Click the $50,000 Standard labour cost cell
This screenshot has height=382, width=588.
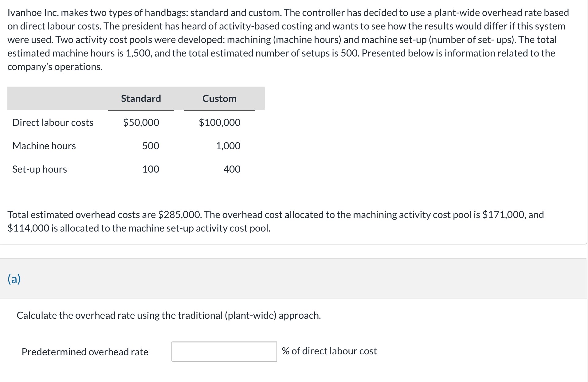click(141, 123)
